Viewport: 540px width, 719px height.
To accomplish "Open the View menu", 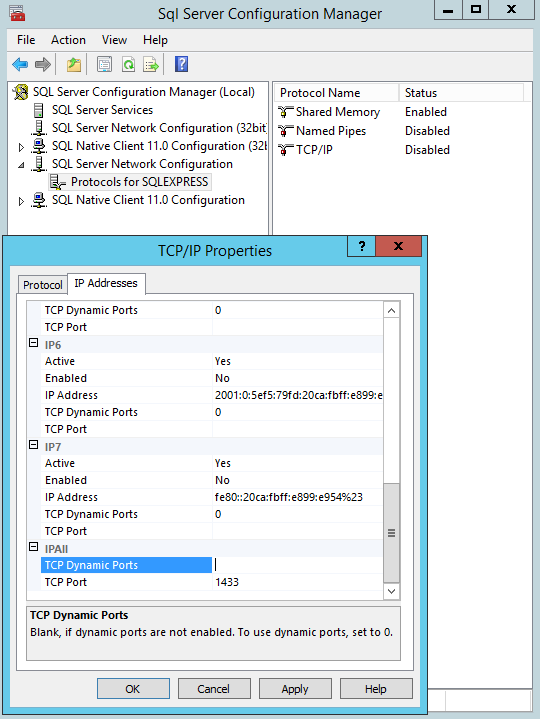I will pos(114,40).
